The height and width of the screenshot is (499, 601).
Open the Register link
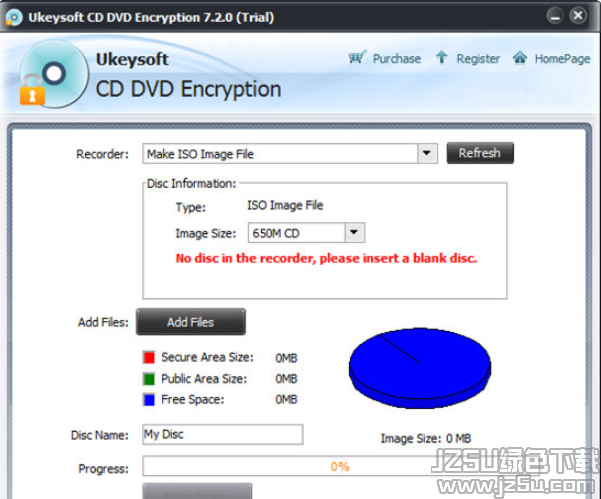pos(478,59)
